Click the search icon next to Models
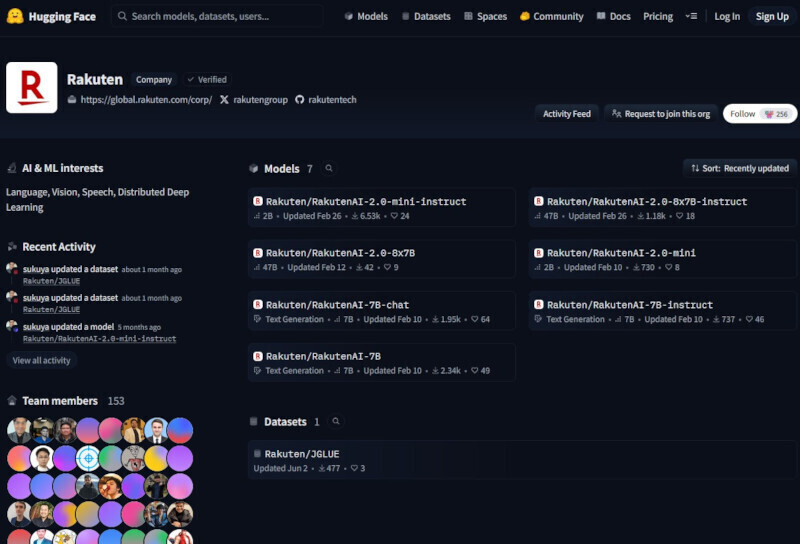Image resolution: width=800 pixels, height=544 pixels. coord(329,169)
